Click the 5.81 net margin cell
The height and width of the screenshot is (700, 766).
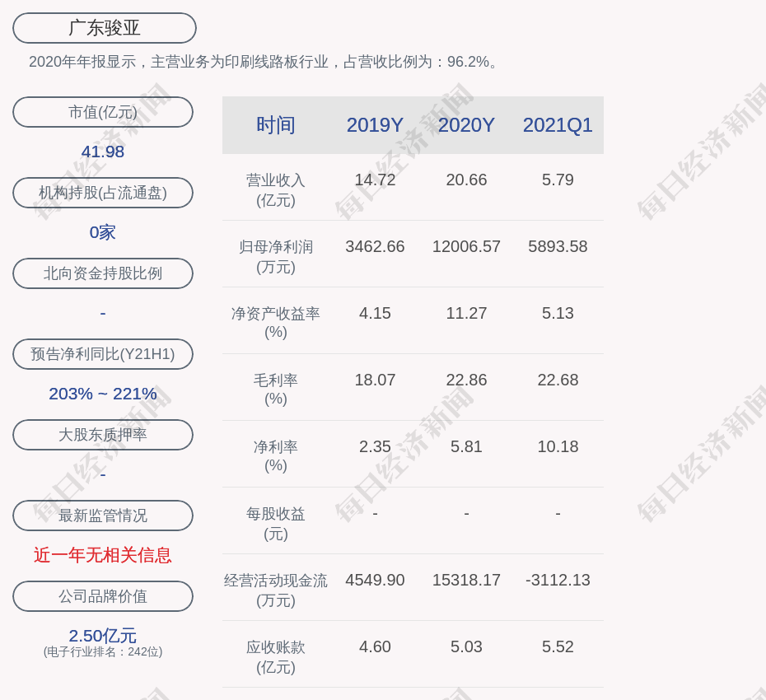[466, 446]
